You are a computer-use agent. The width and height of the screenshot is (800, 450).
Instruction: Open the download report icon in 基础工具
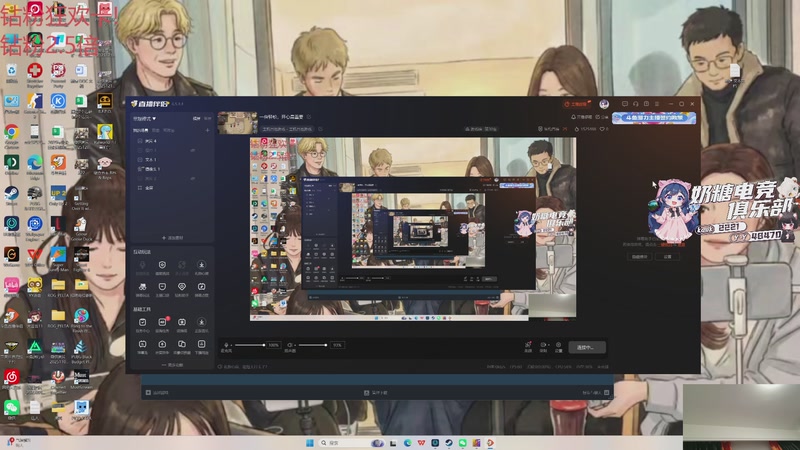click(x=202, y=344)
